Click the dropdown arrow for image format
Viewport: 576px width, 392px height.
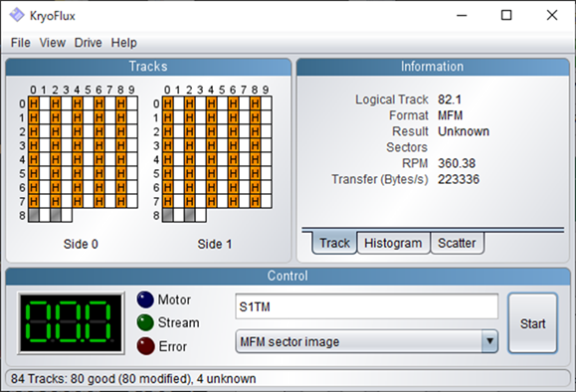click(489, 341)
